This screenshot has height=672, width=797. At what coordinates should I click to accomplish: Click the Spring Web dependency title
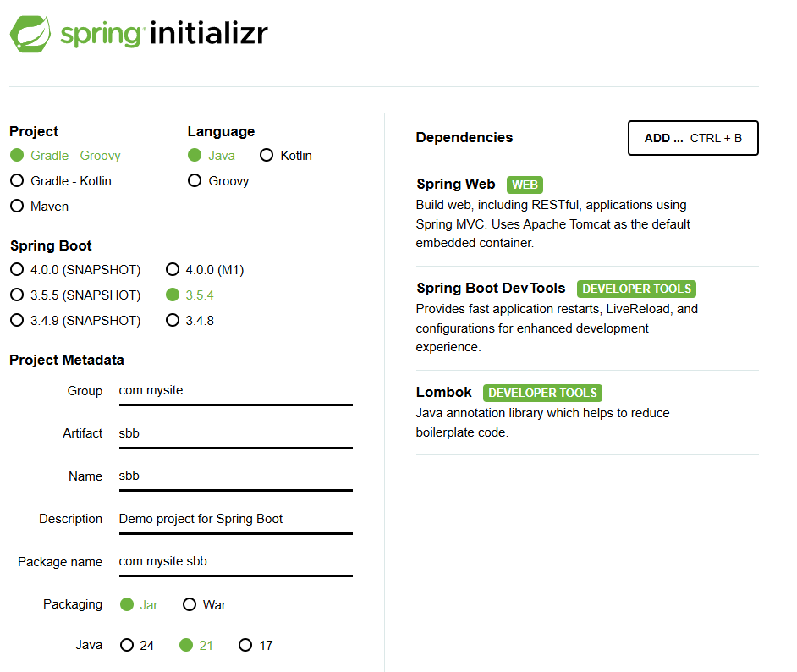pos(455,184)
